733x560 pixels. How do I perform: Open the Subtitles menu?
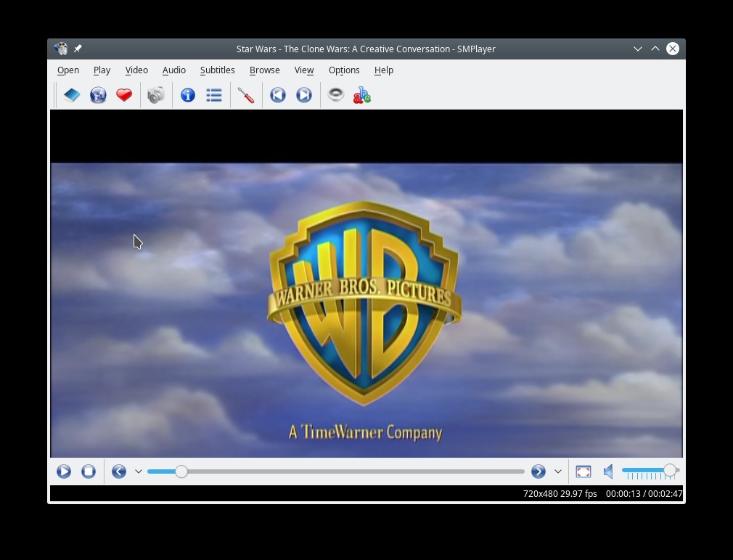click(218, 70)
